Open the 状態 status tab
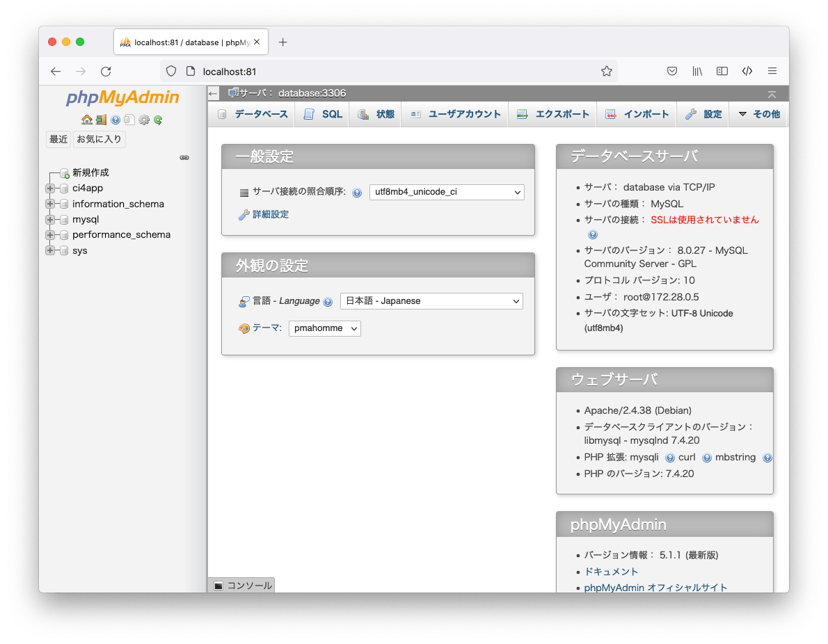828x644 pixels. [376, 114]
